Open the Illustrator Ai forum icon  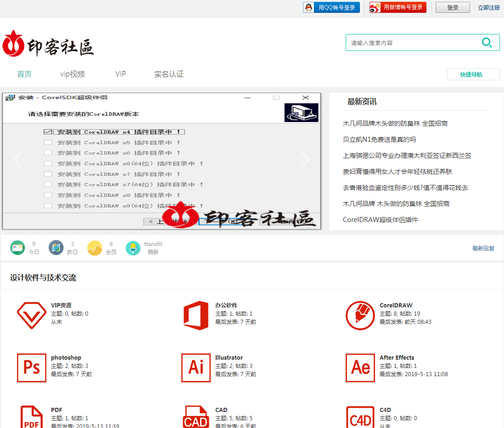pyautogui.click(x=196, y=367)
